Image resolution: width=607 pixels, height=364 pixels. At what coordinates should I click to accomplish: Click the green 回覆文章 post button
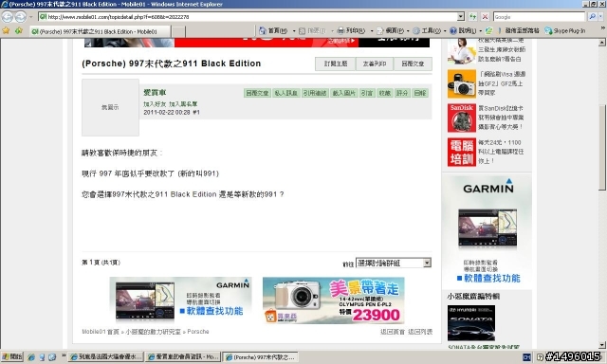(257, 93)
